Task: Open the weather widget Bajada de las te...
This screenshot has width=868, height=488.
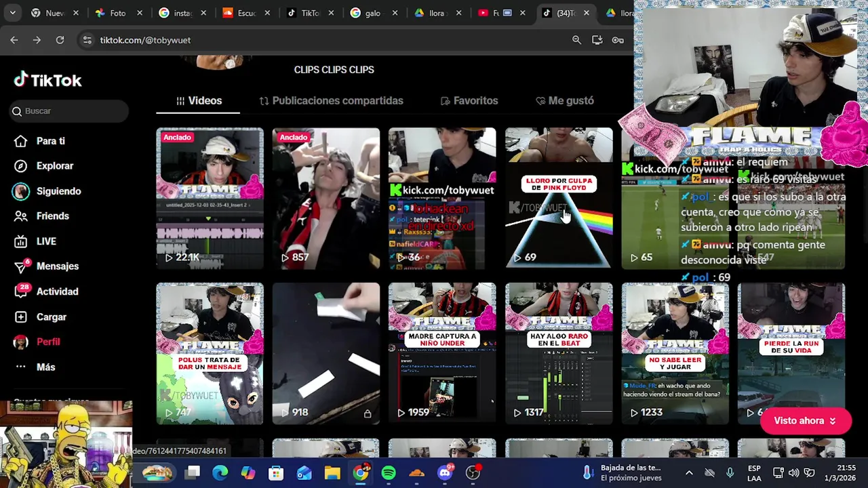Action: (623, 472)
